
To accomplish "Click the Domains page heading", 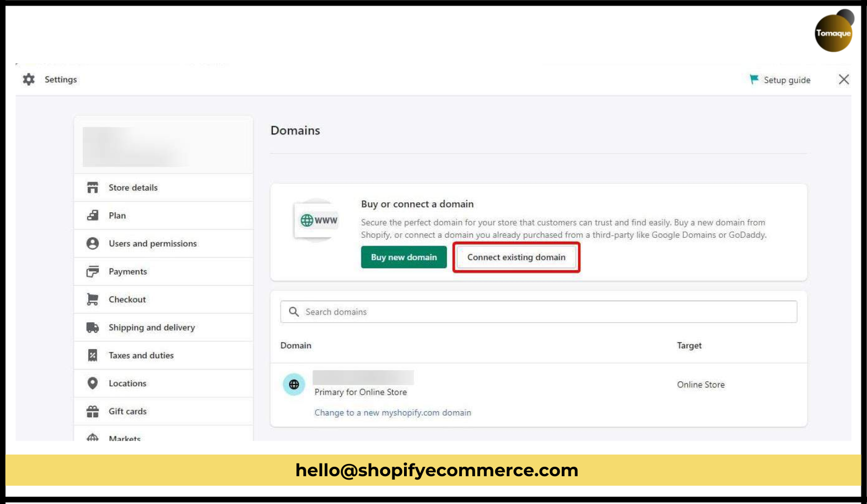I will coord(295,131).
